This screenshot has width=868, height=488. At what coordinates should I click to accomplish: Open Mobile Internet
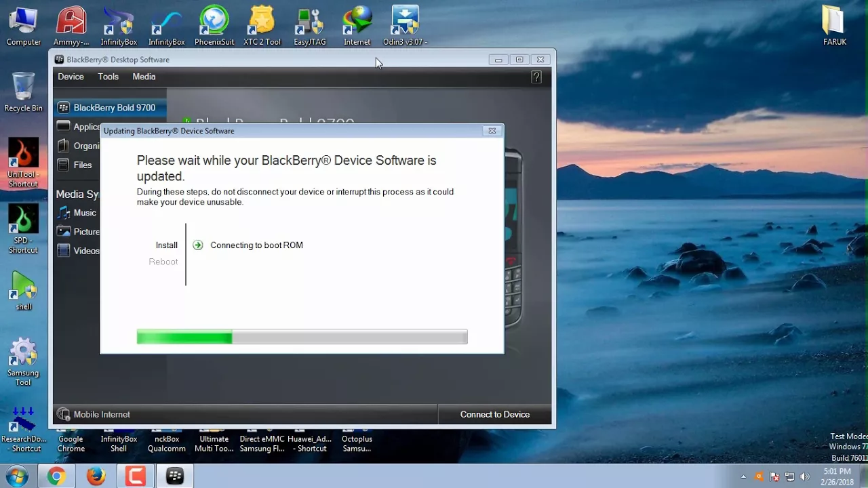tap(102, 414)
